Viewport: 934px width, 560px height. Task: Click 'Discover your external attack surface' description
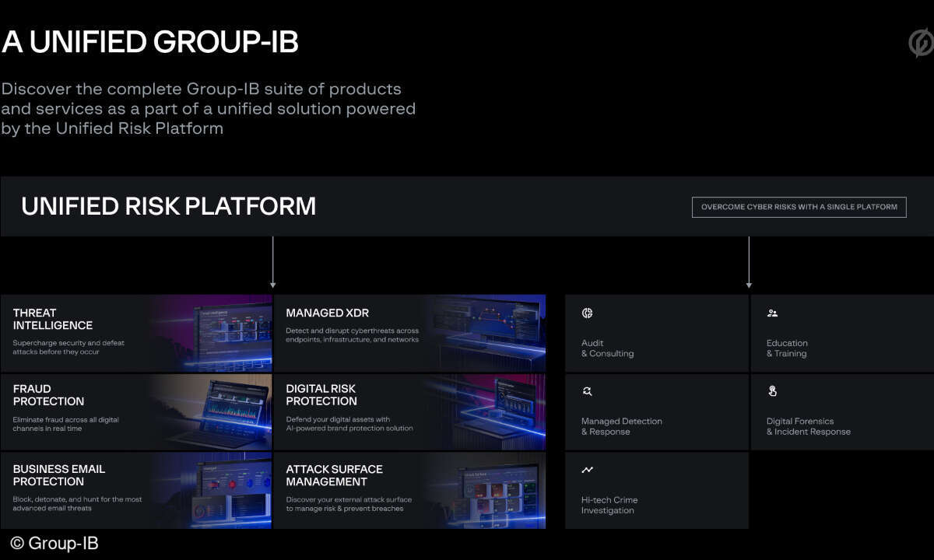point(349,503)
